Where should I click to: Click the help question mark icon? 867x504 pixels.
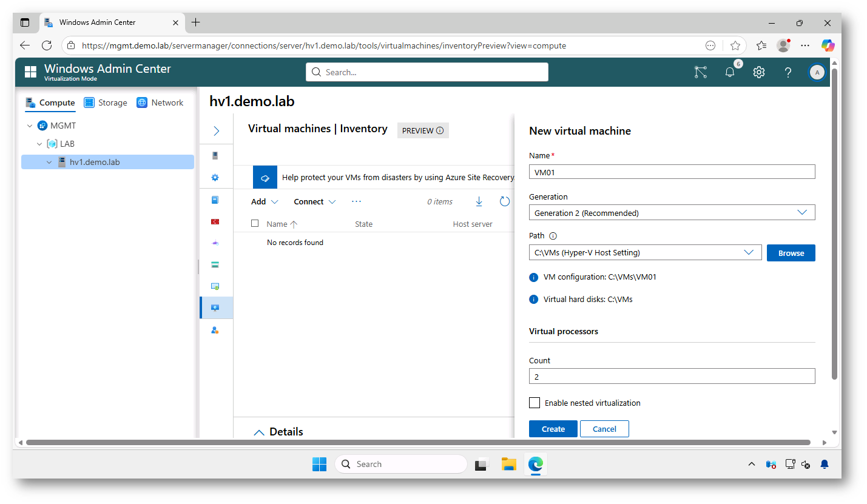click(x=788, y=72)
